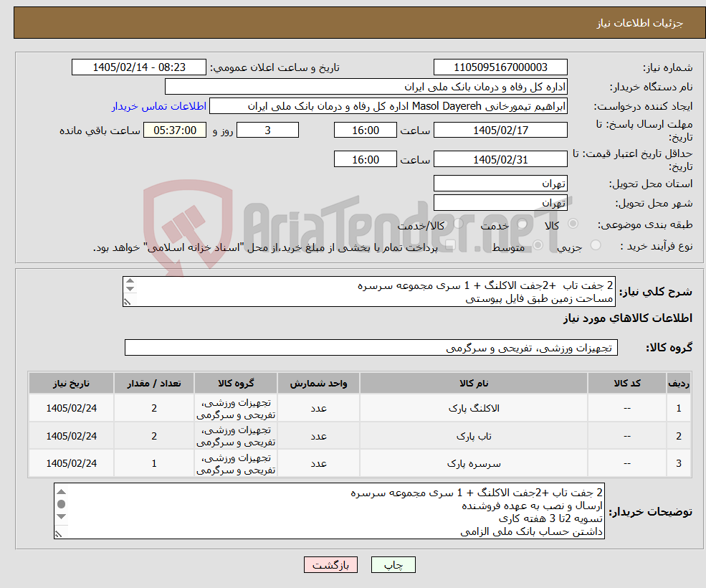Click the remaining days field showing 3
The width and height of the screenshot is (706, 588).
click(x=267, y=131)
